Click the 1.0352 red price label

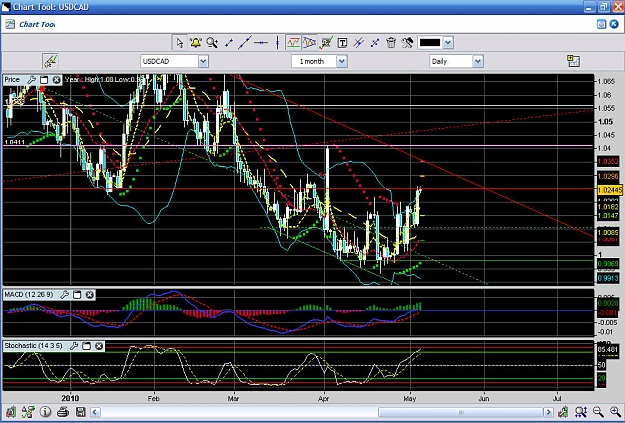coord(608,161)
